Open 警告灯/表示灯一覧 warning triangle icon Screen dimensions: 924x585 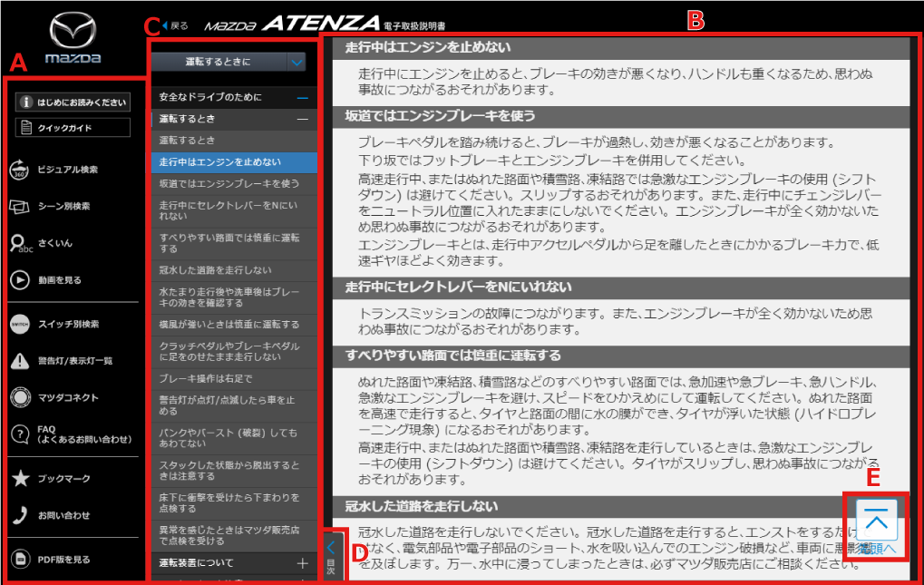point(20,361)
